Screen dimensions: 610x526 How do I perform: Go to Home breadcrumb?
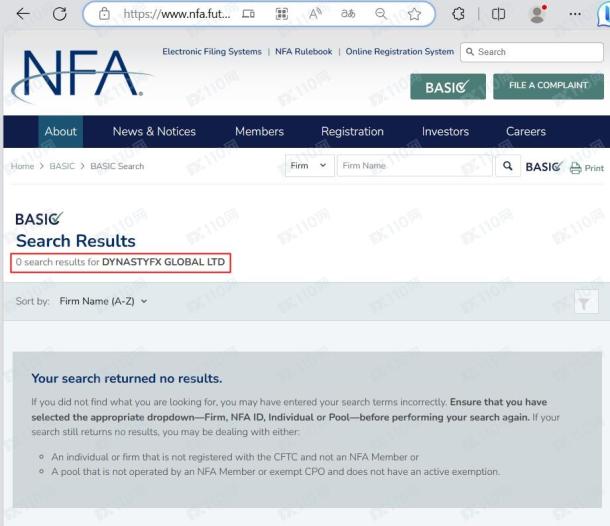[22, 166]
